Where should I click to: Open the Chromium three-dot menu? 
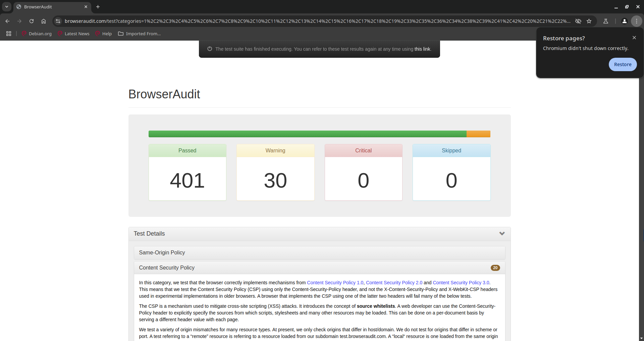[x=637, y=21]
